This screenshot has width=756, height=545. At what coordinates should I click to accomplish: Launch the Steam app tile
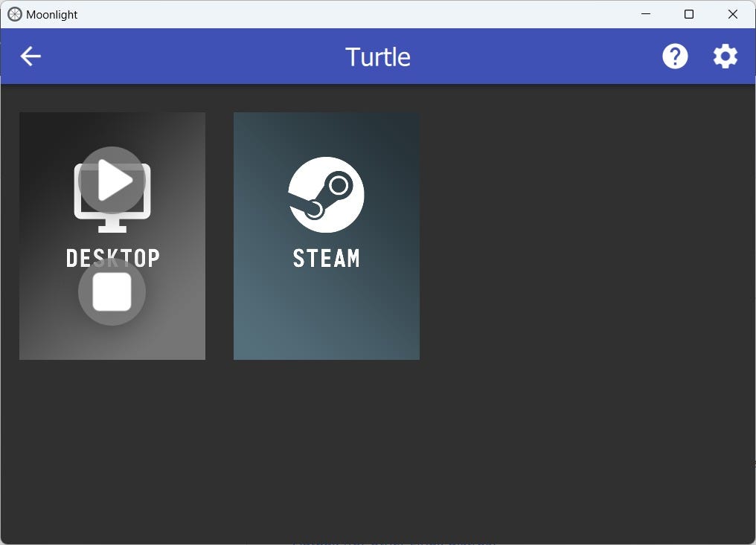point(327,236)
